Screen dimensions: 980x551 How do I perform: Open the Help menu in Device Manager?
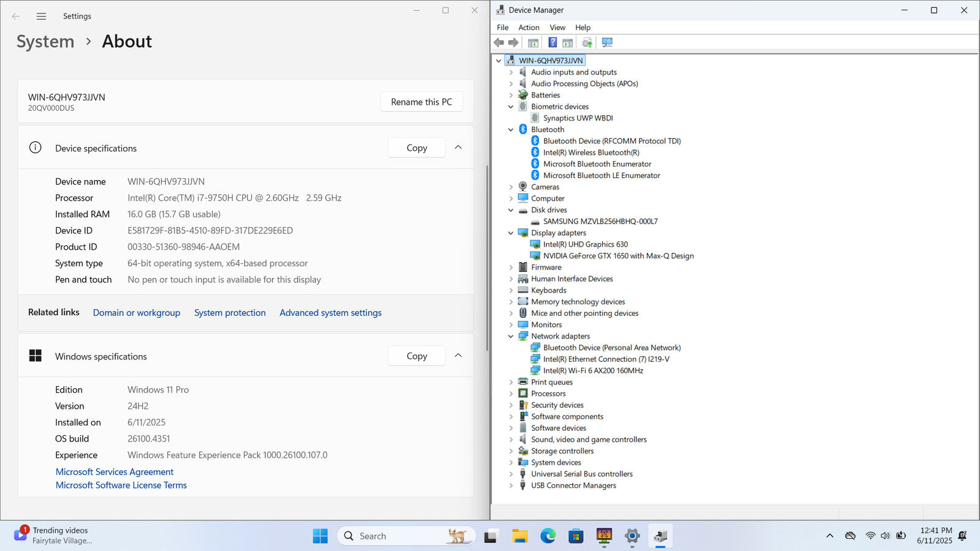582,28
